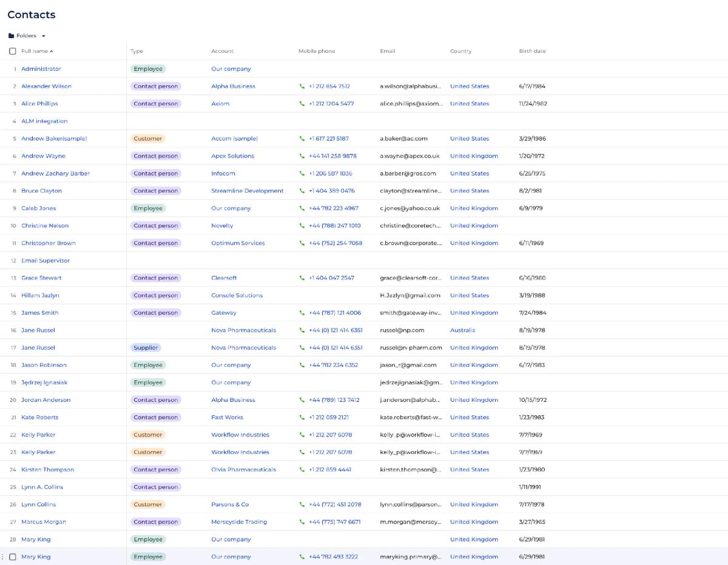728x565 pixels.
Task: Tick the checkbox on the highlighted Mary King row
Action: pyautogui.click(x=13, y=557)
